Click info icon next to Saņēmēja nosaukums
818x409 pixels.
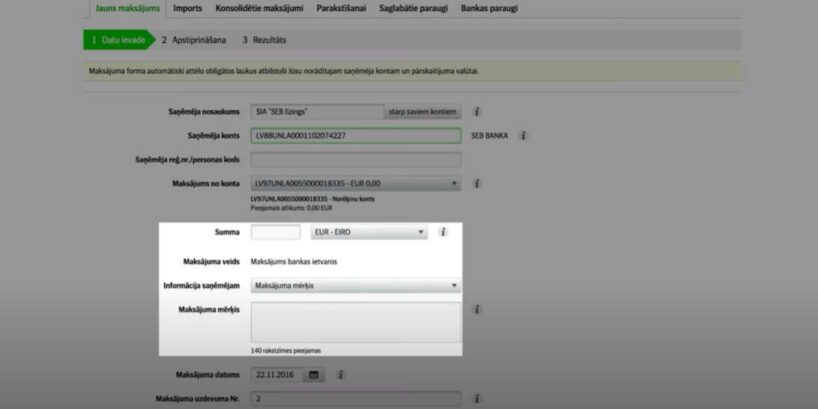click(x=476, y=112)
